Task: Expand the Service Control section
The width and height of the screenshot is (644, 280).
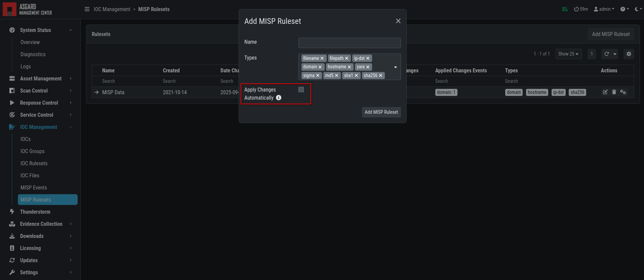Action: tap(40, 115)
